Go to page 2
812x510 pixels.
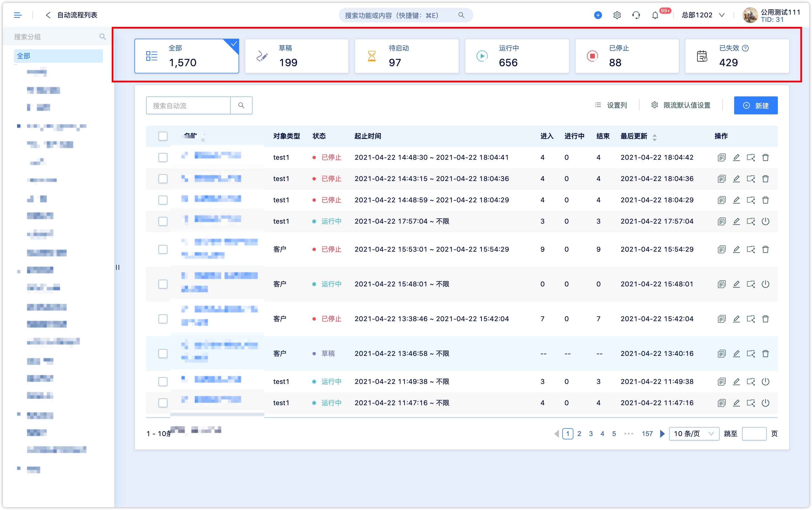(579, 433)
